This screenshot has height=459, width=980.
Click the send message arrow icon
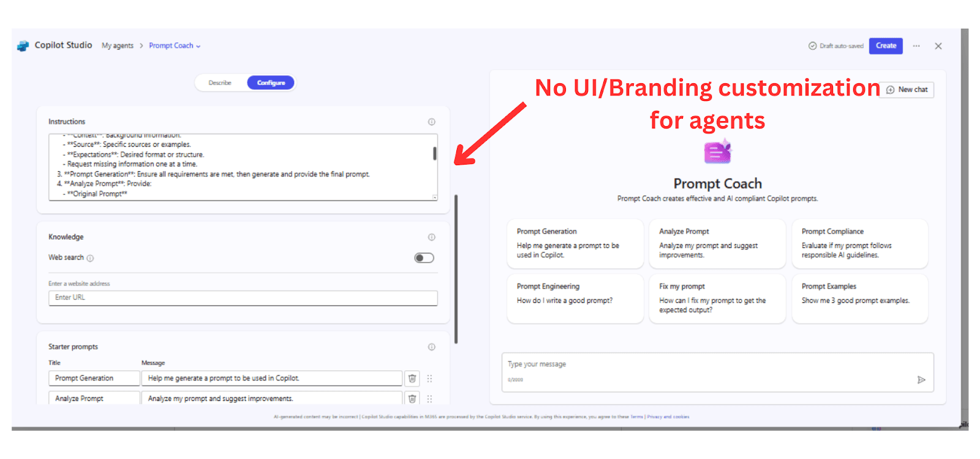click(x=921, y=380)
